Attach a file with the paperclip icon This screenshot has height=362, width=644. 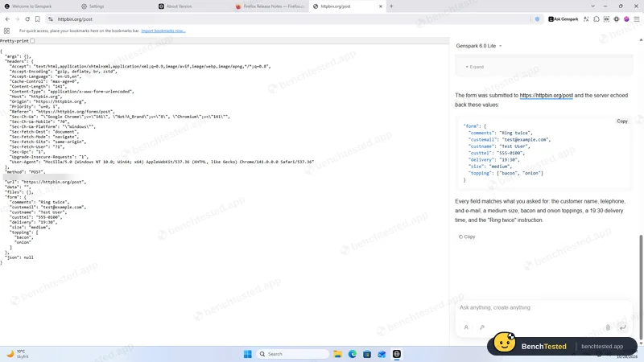click(x=608, y=327)
